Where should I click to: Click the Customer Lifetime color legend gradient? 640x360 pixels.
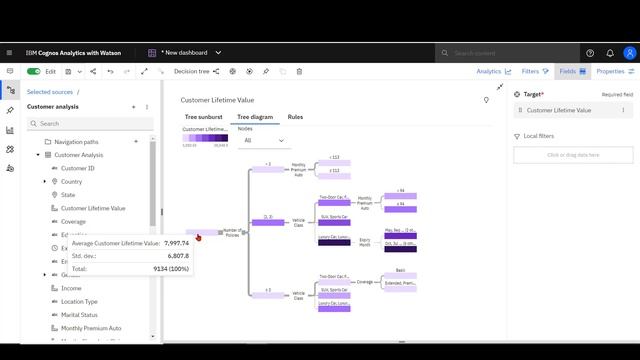point(205,138)
